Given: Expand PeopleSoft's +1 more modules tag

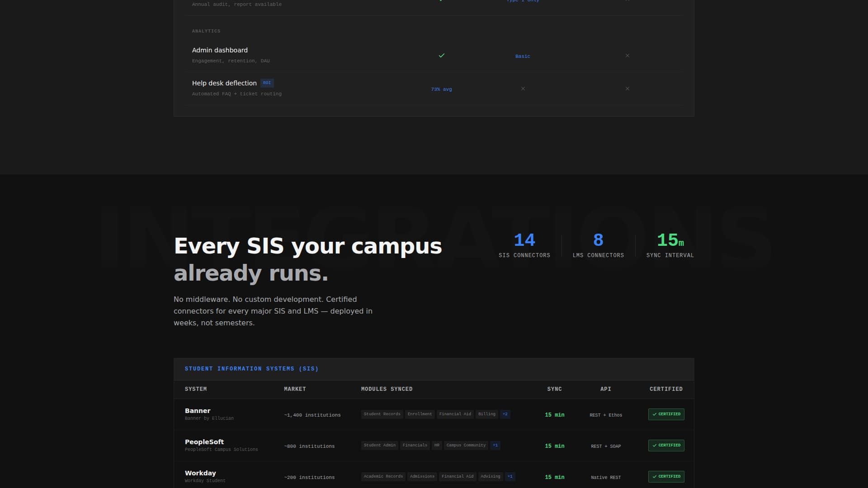Looking at the screenshot, I should [495, 446].
